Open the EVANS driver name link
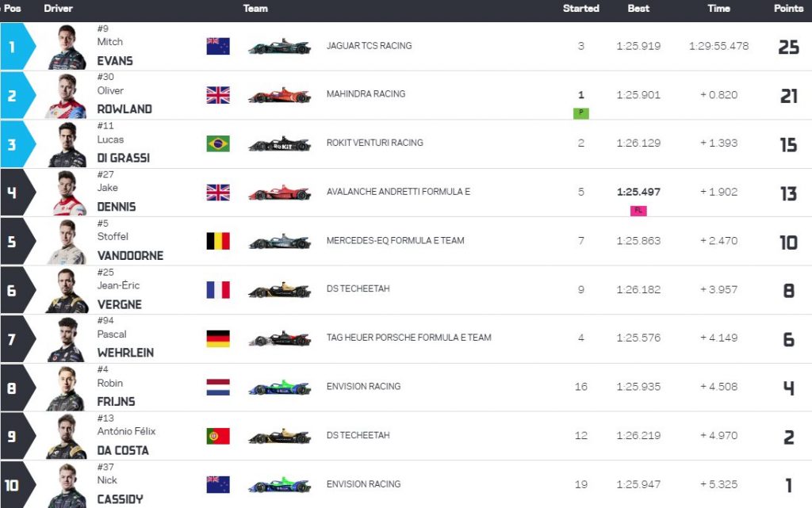 pos(115,61)
